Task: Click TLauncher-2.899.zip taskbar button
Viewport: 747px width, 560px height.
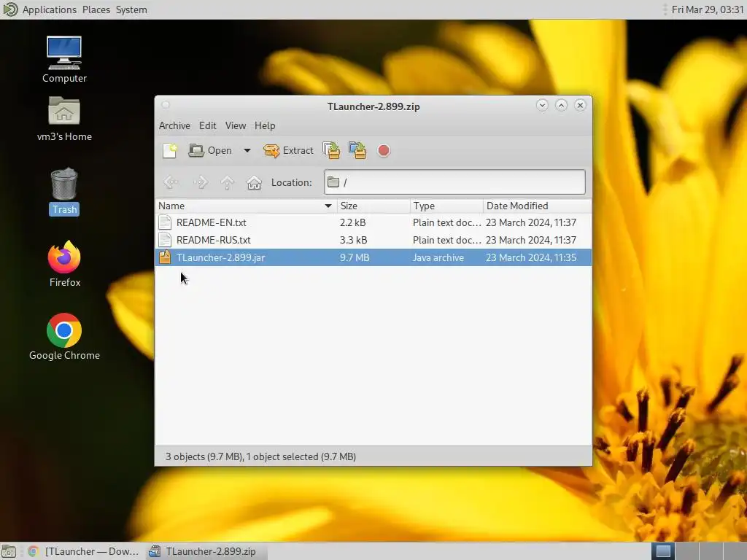Action: pos(205,551)
